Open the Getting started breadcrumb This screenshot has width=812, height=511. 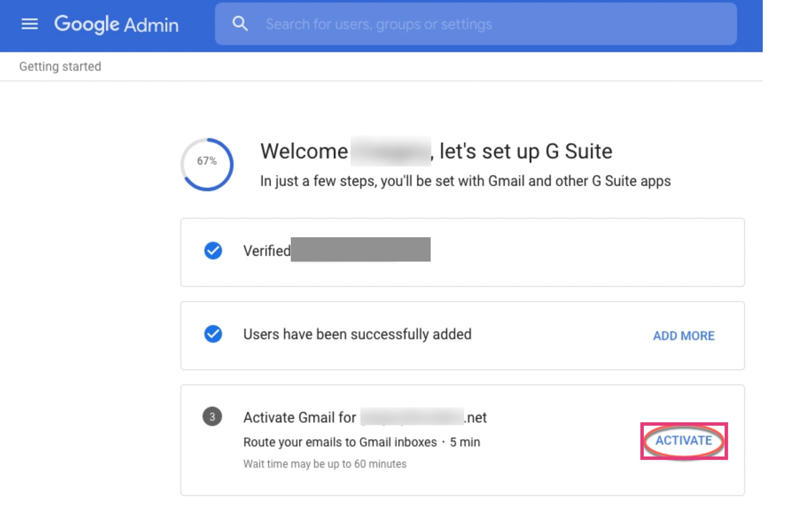click(x=60, y=67)
